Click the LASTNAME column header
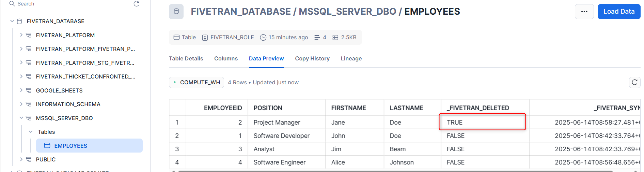This screenshot has height=172, width=644. (x=412, y=108)
